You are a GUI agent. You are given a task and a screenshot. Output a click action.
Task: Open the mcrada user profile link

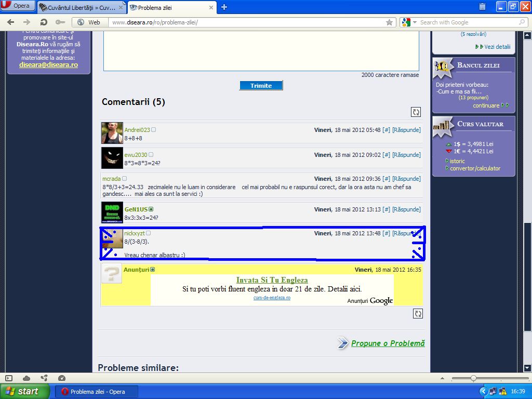click(112, 179)
